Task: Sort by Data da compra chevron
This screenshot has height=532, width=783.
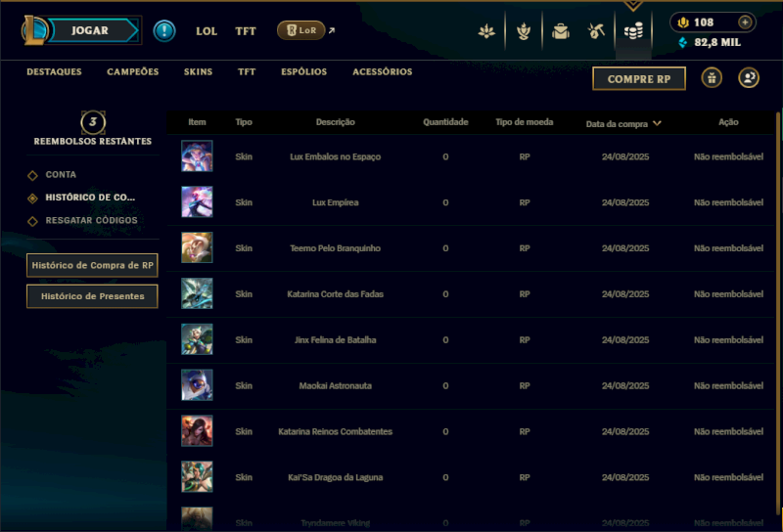Action: [x=657, y=123]
